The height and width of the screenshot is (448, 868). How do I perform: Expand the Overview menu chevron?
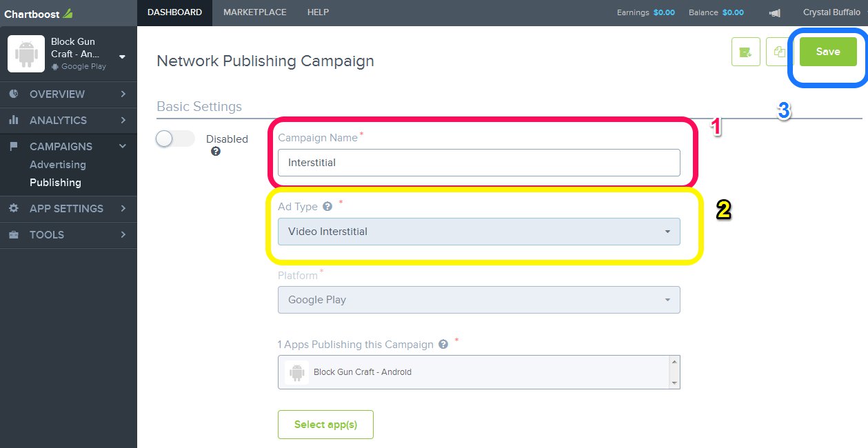point(123,94)
